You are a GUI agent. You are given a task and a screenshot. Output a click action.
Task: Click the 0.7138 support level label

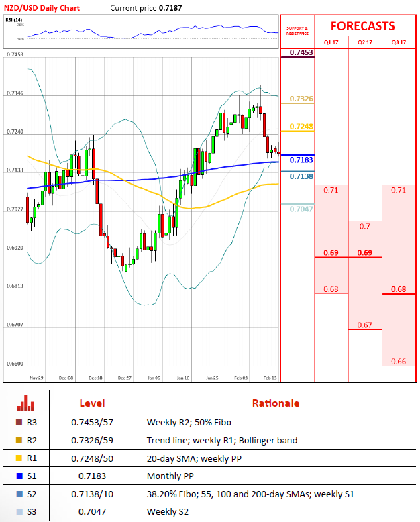[301, 176]
